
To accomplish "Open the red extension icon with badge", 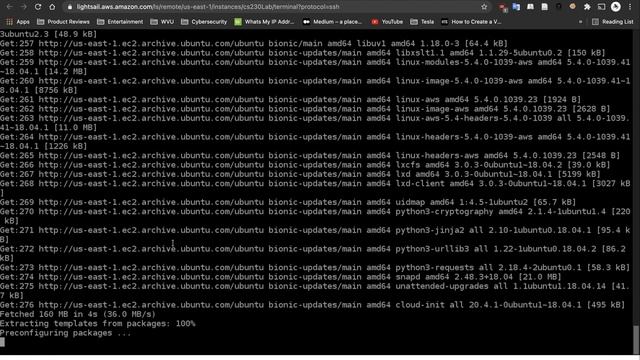I will [x=502, y=7].
